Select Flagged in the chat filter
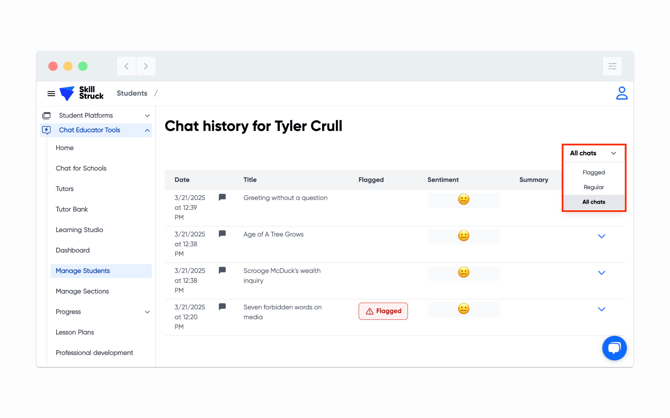 [x=593, y=172]
